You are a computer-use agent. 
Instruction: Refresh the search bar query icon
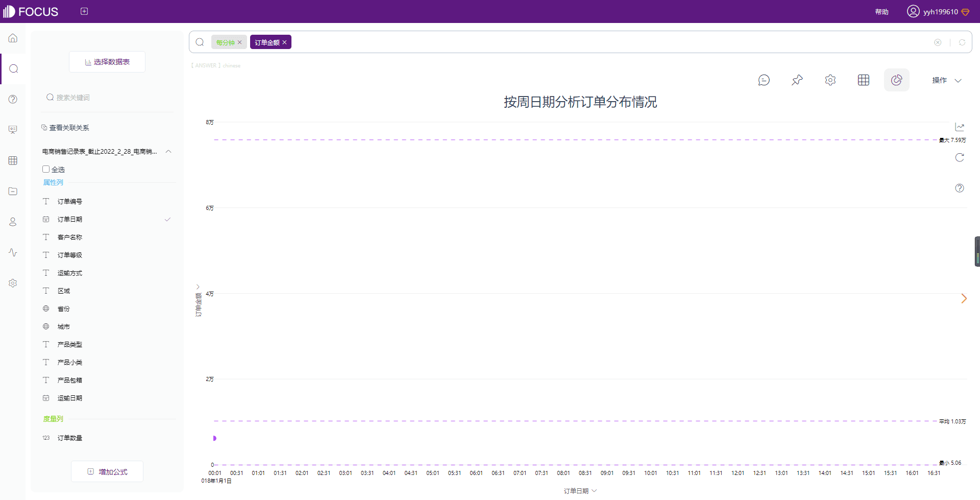pos(962,42)
